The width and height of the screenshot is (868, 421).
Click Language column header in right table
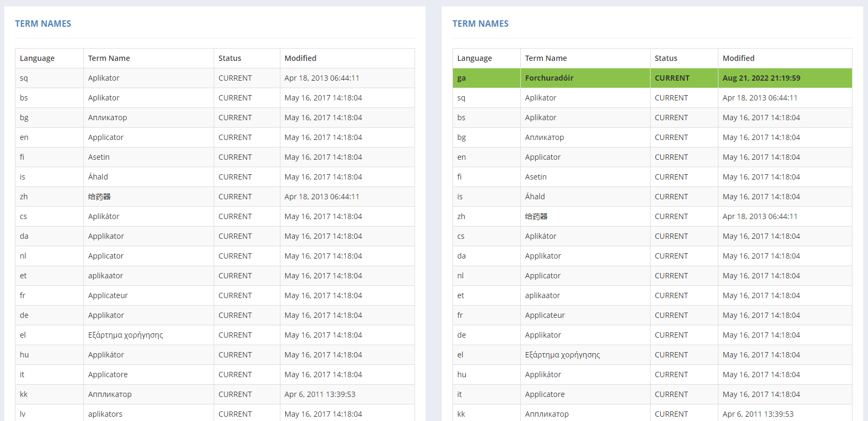point(474,58)
